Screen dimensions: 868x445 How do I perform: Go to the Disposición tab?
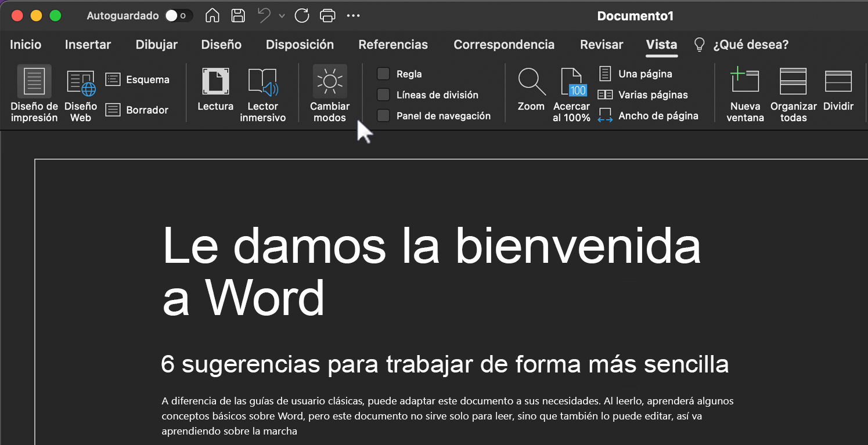(300, 45)
